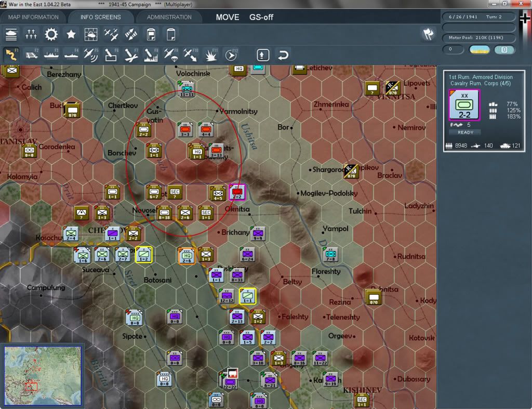This screenshot has width=532, height=409.
Task: Select the purple 8=33 unit
Action: coord(237,275)
